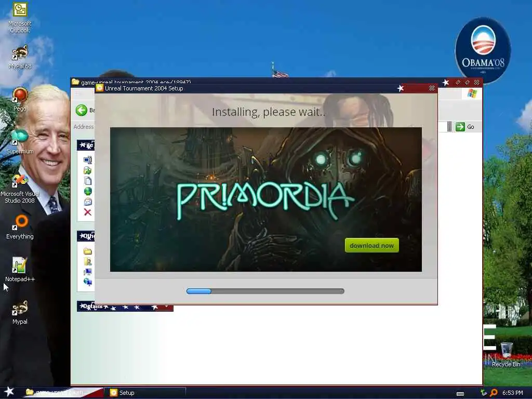Expand the Details panel chevron
This screenshot has width=532, height=399.
(166, 306)
